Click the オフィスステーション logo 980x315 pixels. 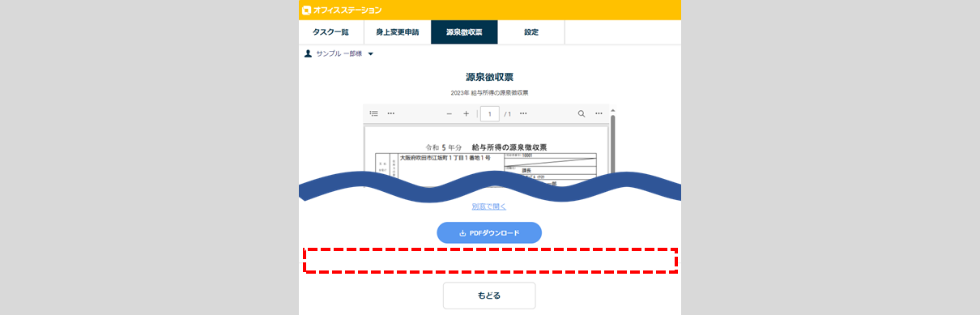click(341, 10)
